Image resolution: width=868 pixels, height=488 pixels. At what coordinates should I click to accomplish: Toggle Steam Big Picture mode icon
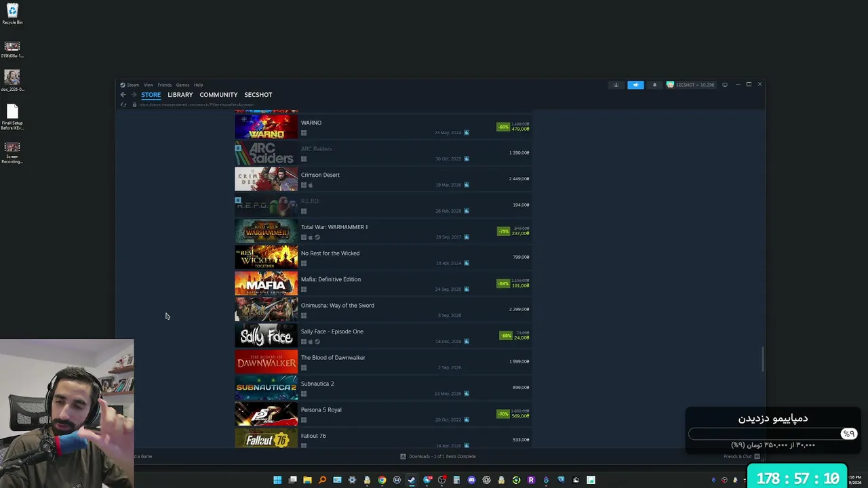point(725,85)
